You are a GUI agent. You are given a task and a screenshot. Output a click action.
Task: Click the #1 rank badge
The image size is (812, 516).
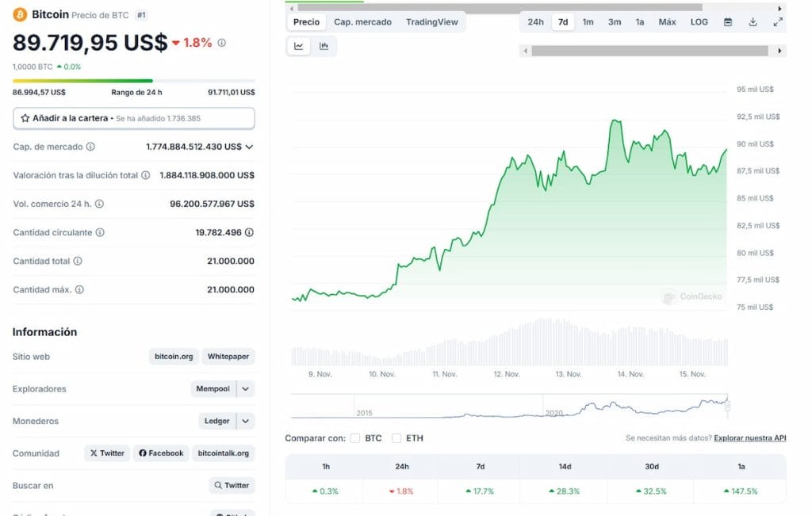point(141,15)
